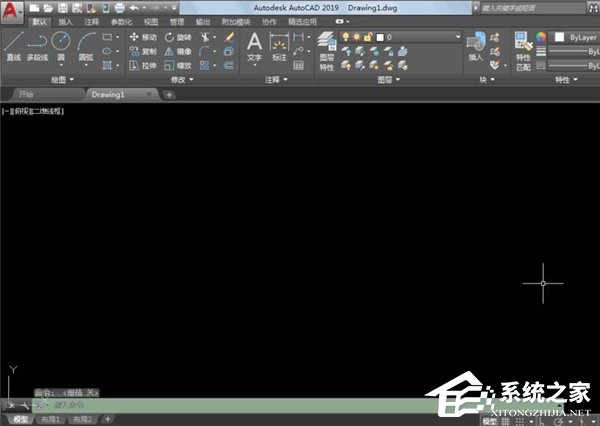Open the AutoCAD application menu

coord(11,11)
